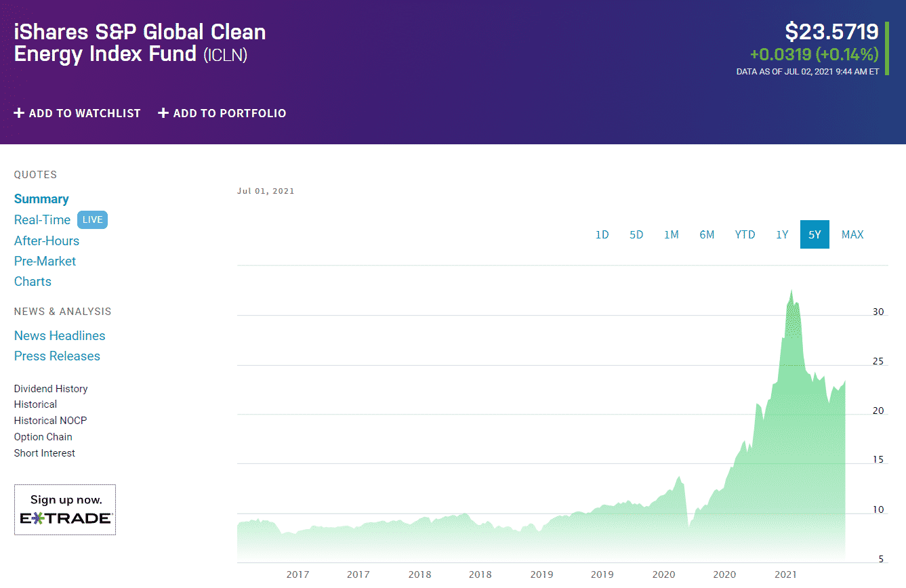Select the YTD chart range
This screenshot has width=906, height=588.
coord(745,234)
